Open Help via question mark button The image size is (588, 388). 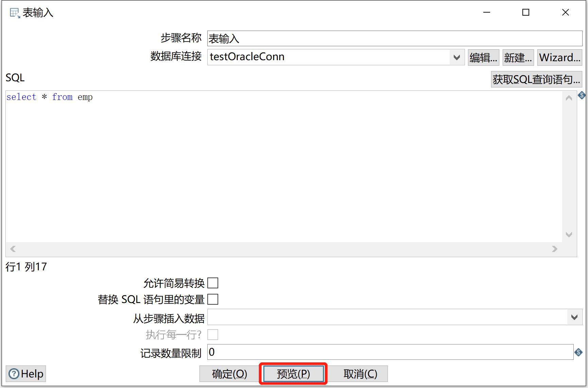tap(26, 374)
